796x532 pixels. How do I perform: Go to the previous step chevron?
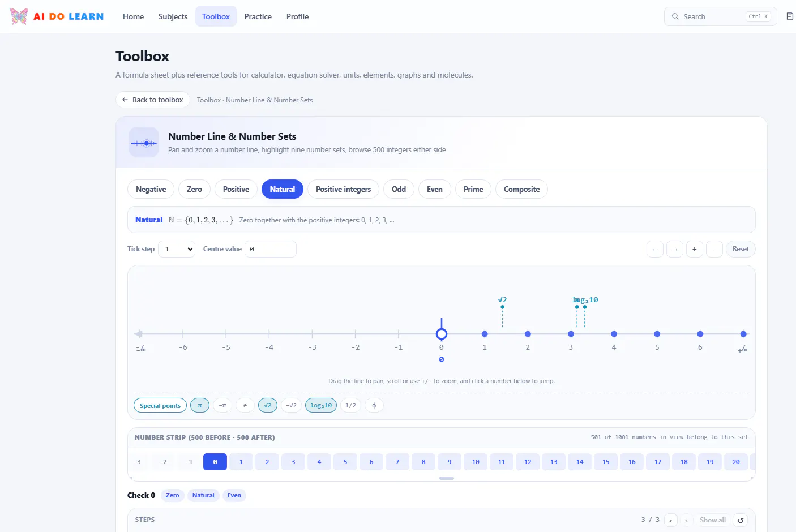click(x=671, y=520)
